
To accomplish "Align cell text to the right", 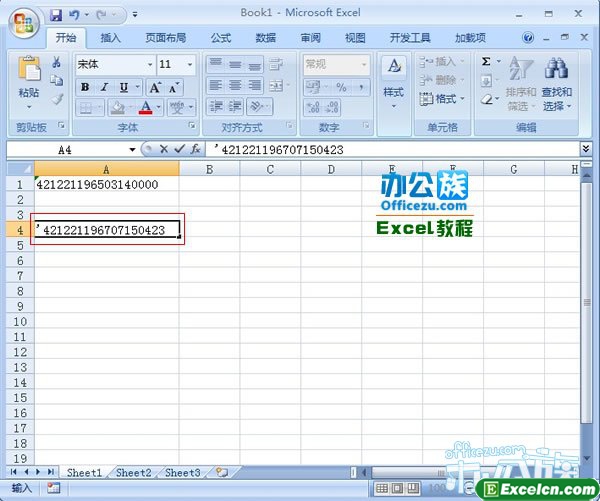I will [x=254, y=85].
